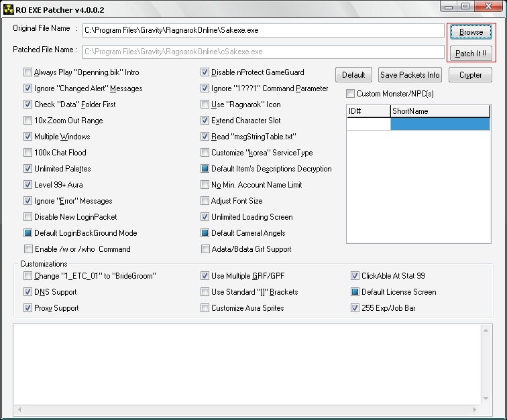The image size is (507, 420).
Task: Toggle the Multiple Windows checkbox
Action: pyautogui.click(x=28, y=137)
